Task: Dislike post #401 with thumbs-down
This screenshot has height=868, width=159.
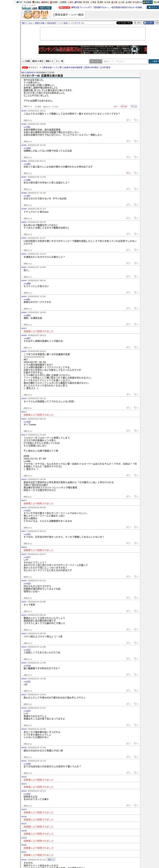Action: pyautogui.click(x=136, y=250)
